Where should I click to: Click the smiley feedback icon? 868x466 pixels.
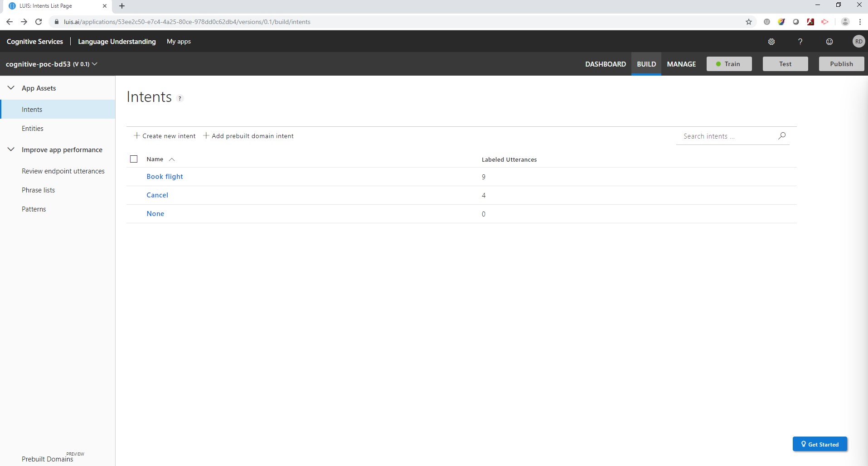click(829, 42)
